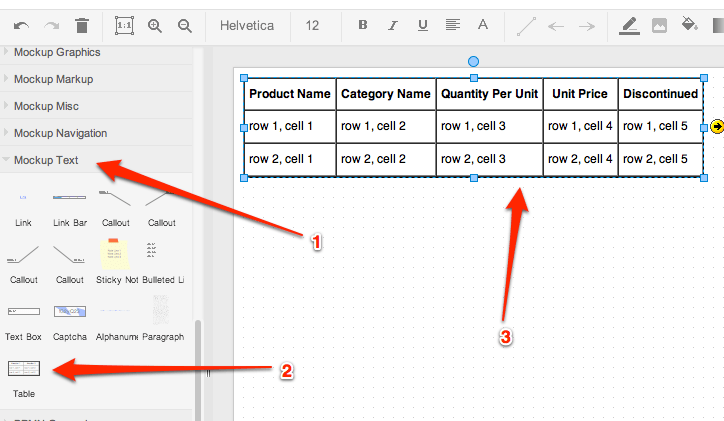Screen dimensions: 724x421
Task: Select the Captcha shape
Action: click(x=70, y=322)
